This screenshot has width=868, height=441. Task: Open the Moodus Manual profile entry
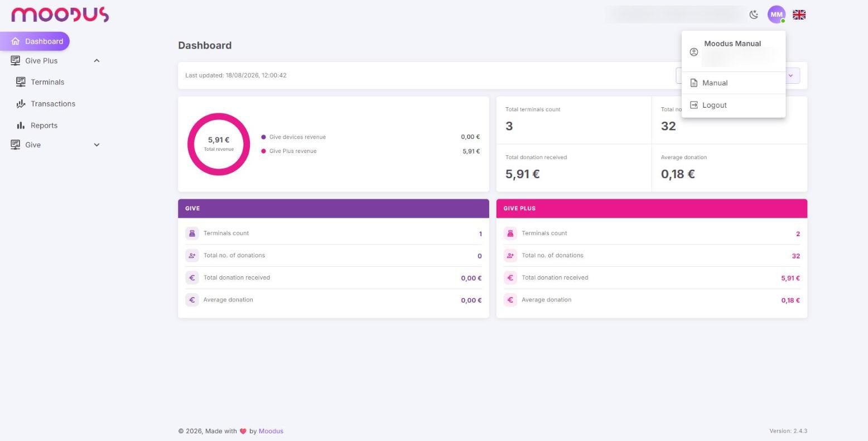click(x=733, y=51)
